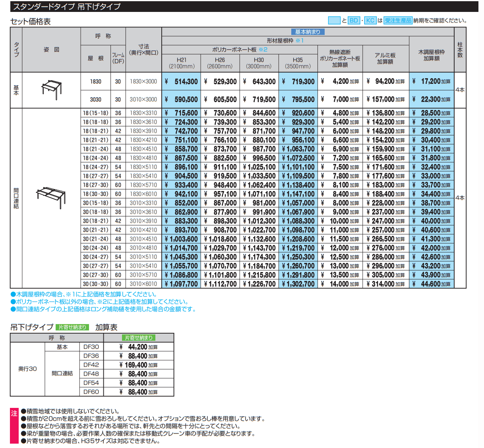Click the blue 基本納まり header label
The height and width of the screenshot is (448, 484).
pyautogui.click(x=308, y=32)
